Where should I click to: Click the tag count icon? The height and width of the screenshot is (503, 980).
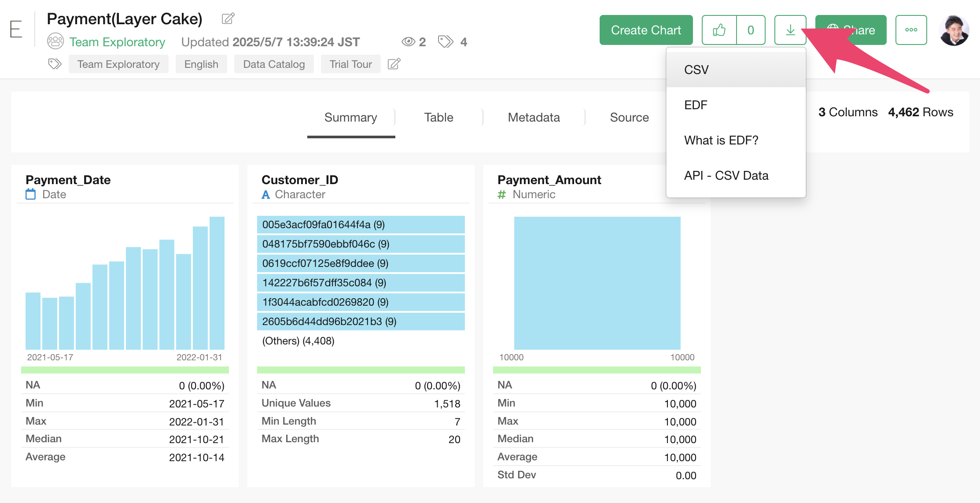click(446, 42)
